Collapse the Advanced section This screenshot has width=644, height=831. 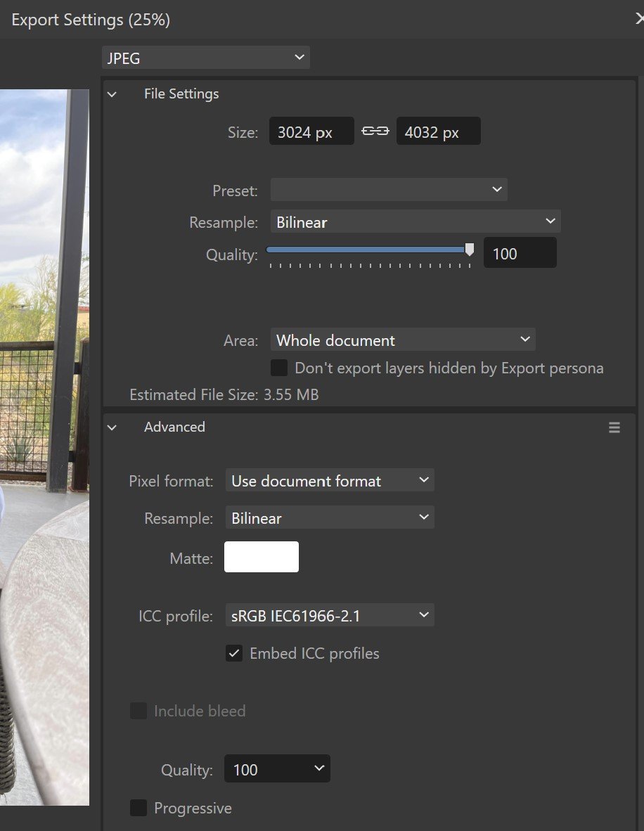coord(112,427)
